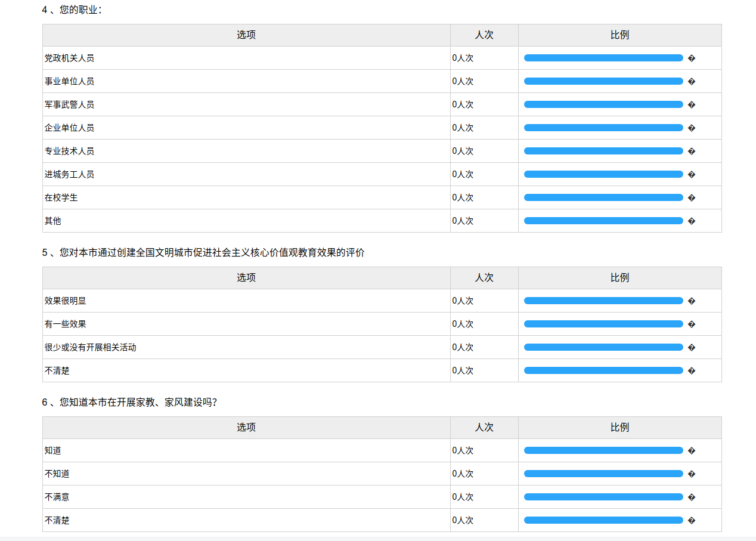Select the 很少或没有开展相关活动 option
The width and height of the screenshot is (756, 541).
coord(90,347)
